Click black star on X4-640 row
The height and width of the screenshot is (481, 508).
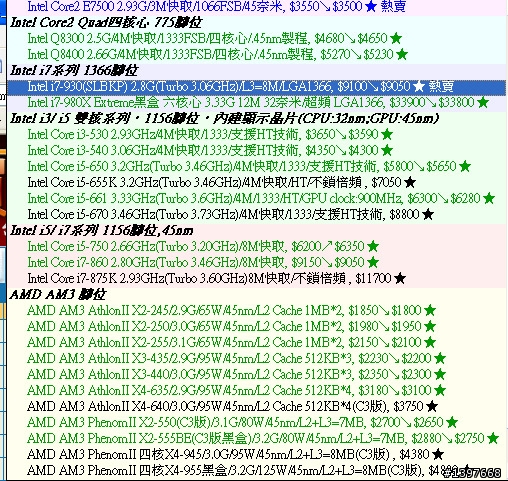click(432, 406)
